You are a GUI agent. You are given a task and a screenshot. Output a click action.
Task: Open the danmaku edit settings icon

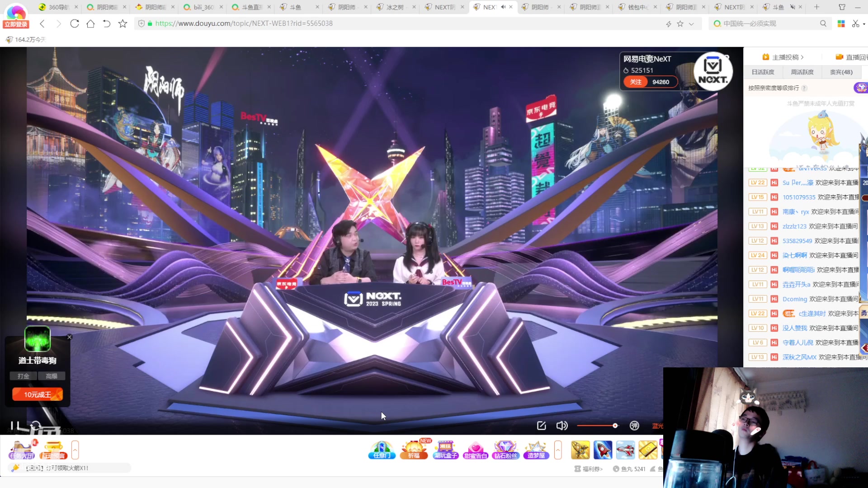coord(541,426)
